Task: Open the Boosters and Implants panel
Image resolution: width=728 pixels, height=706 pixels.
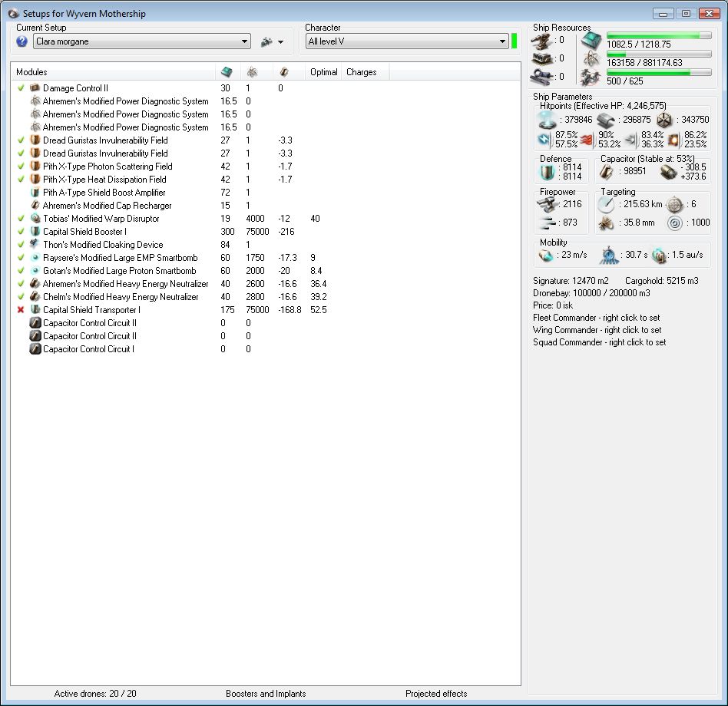Action: pyautogui.click(x=266, y=694)
